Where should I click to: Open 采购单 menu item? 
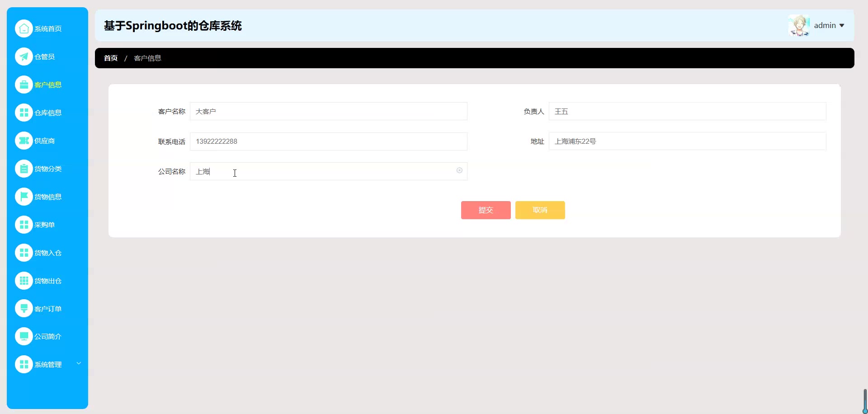pyautogui.click(x=45, y=225)
